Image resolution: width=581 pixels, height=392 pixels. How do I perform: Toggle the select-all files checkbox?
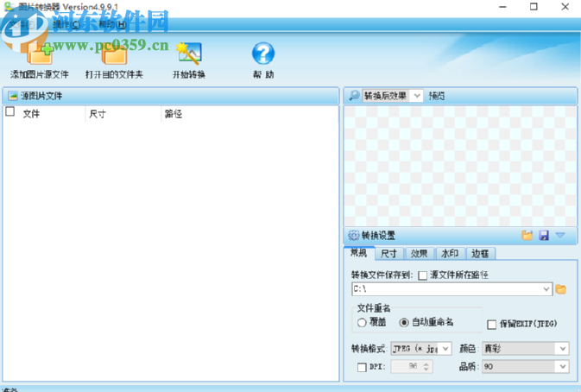pyautogui.click(x=10, y=111)
